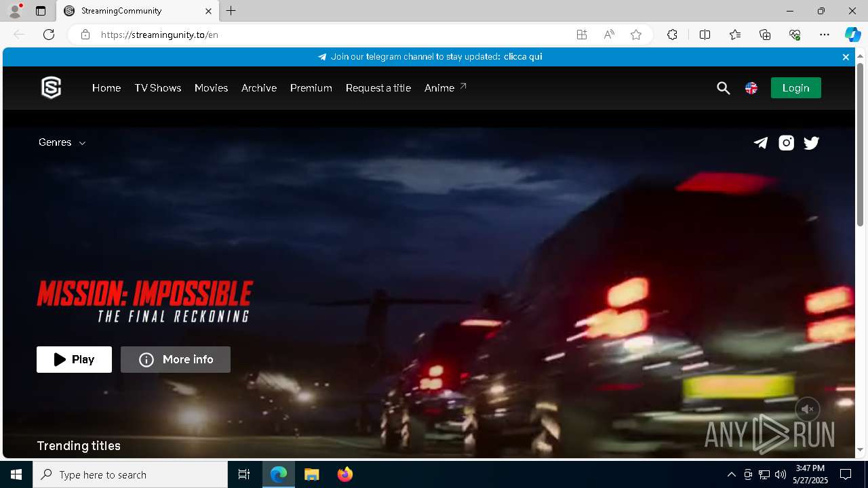868x488 pixels.
Task: Go to the Home menu item
Action: coord(106,88)
